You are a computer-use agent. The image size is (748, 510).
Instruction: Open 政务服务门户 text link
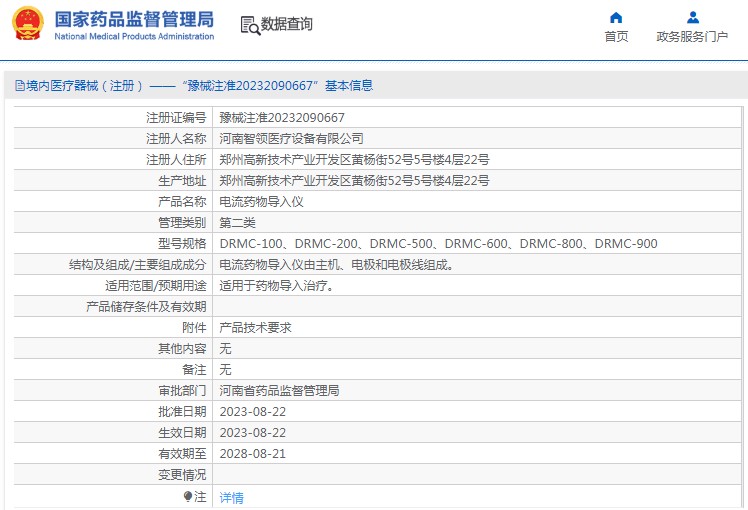(x=692, y=37)
